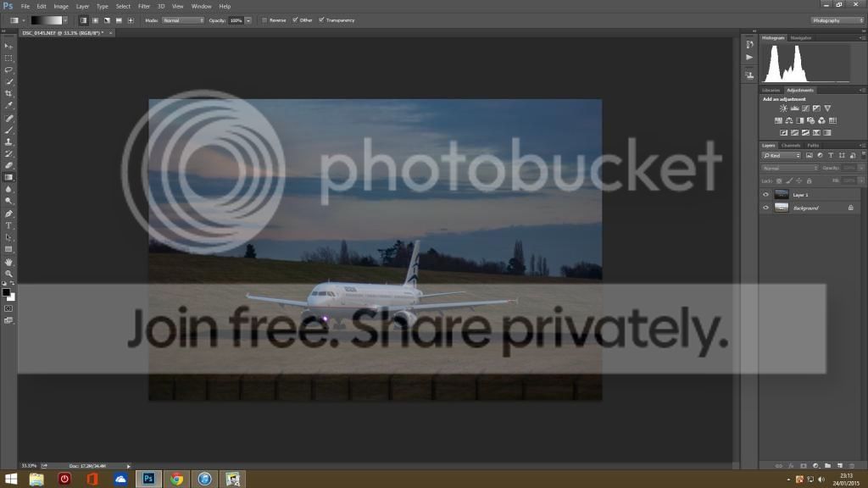Switch to the Channels tab
The image size is (868, 488).
pyautogui.click(x=790, y=145)
